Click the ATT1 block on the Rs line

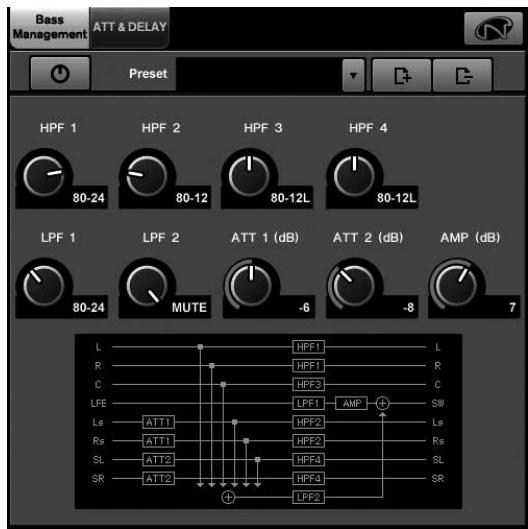159,441
